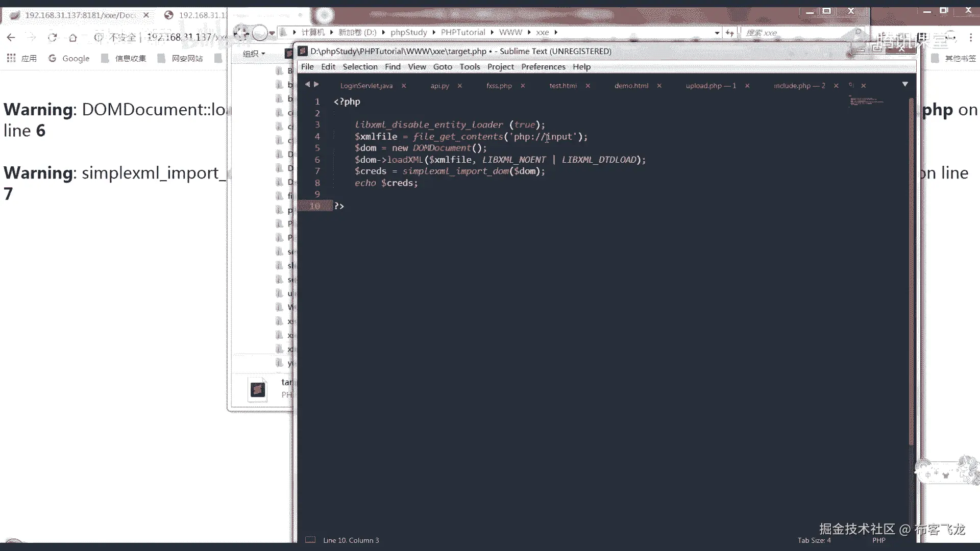The width and height of the screenshot is (980, 551).
Task: Expand the Explorer address history dropdown
Action: tap(717, 33)
